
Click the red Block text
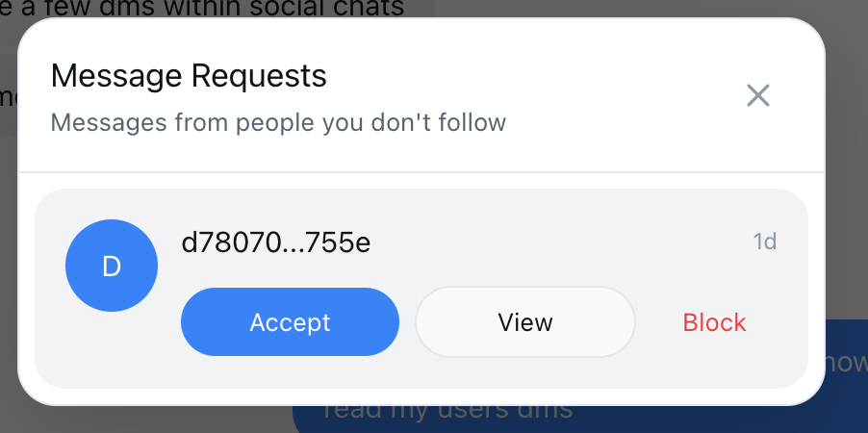(714, 322)
